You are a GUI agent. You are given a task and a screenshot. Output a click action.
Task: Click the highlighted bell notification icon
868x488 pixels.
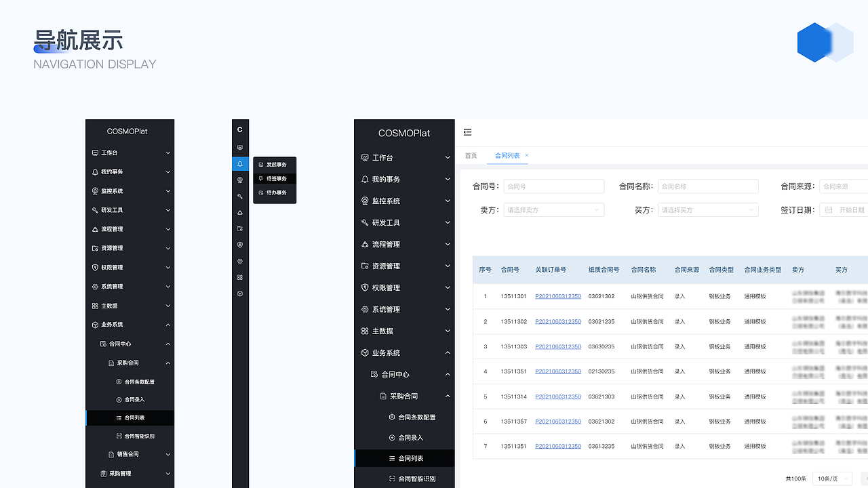click(x=240, y=163)
